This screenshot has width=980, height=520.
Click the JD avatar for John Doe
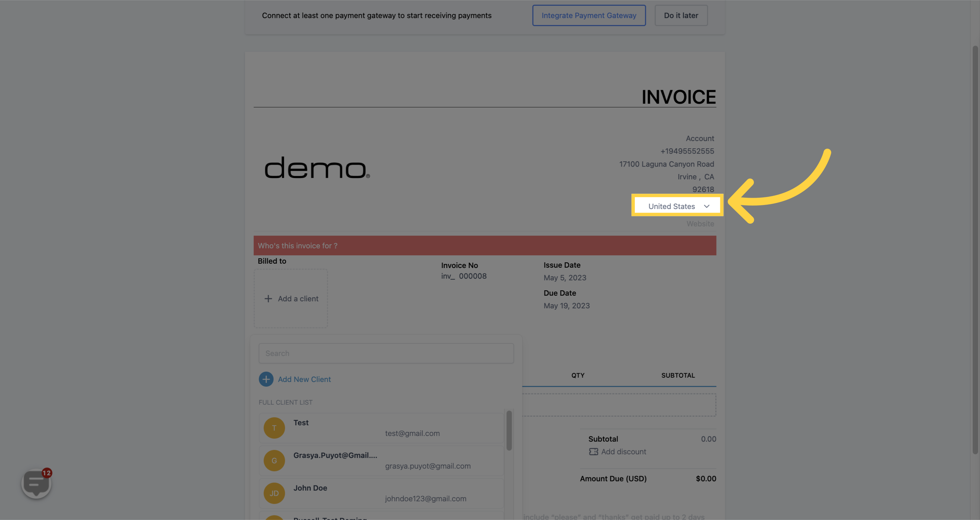(x=274, y=493)
